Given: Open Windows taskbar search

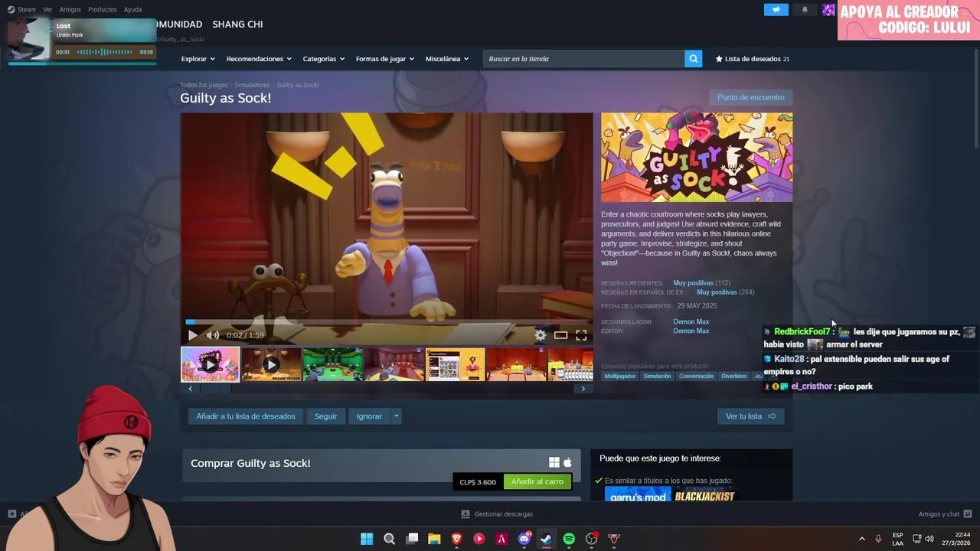Looking at the screenshot, I should point(389,539).
